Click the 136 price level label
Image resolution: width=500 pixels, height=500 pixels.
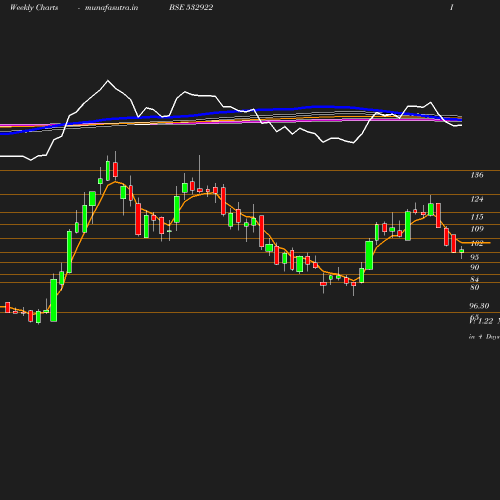(477, 175)
